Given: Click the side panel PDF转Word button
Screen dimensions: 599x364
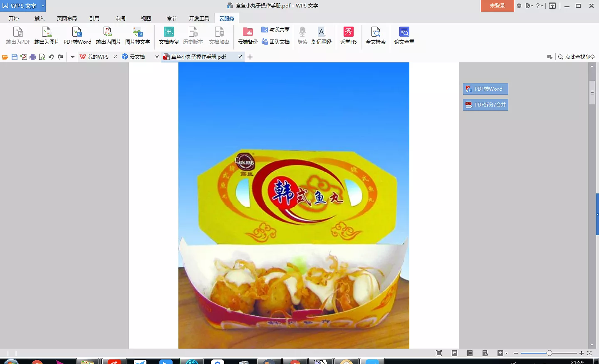Looking at the screenshot, I should 485,89.
